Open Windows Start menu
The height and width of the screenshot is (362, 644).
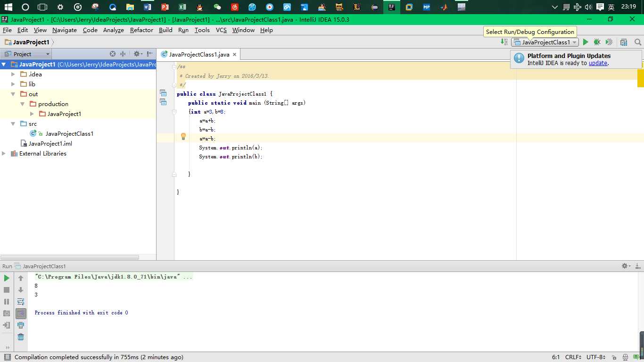8,7
